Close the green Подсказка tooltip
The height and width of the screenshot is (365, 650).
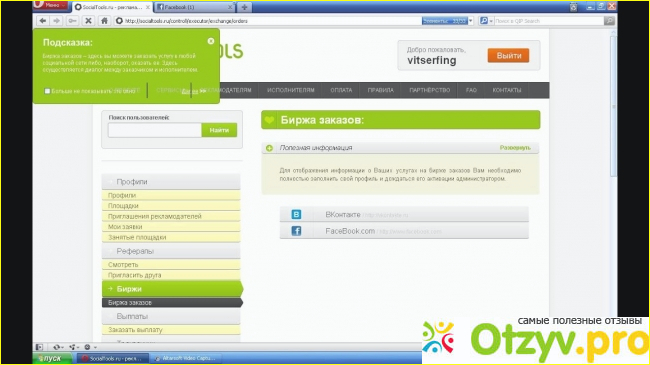pyautogui.click(x=211, y=41)
